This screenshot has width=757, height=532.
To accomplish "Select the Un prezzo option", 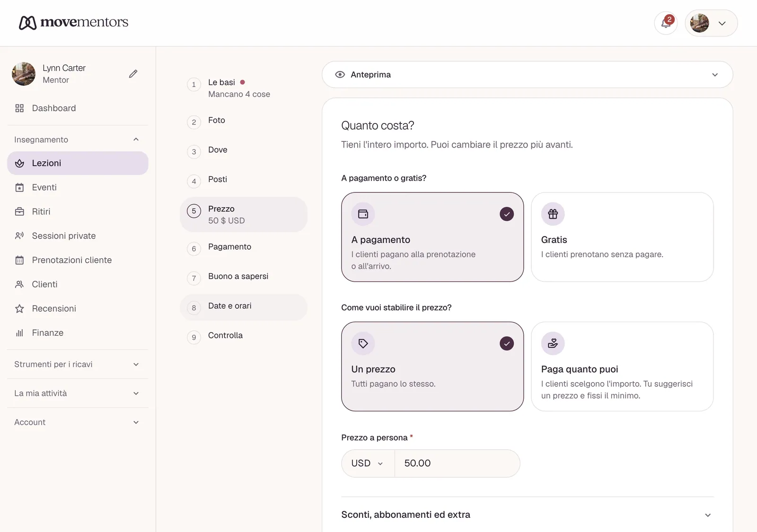I will point(432,366).
